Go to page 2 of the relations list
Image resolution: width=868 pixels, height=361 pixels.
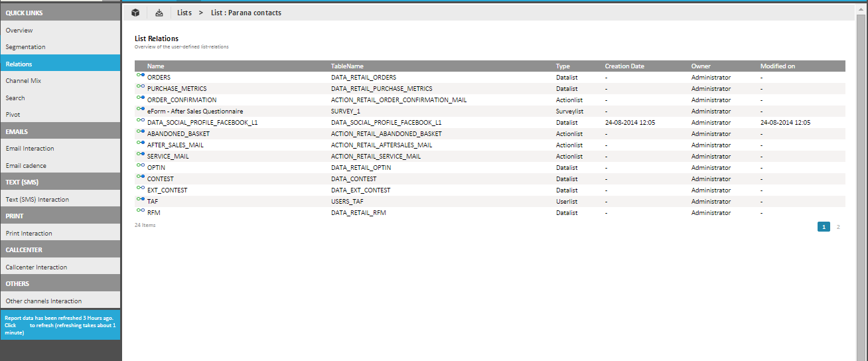pos(837,227)
